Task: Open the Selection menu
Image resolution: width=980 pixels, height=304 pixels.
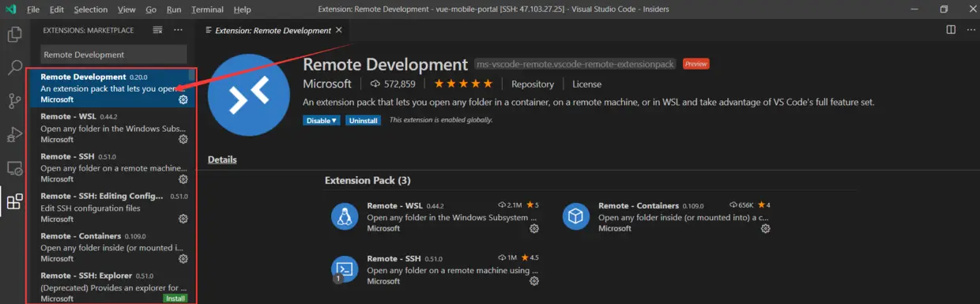Action: coord(91,9)
